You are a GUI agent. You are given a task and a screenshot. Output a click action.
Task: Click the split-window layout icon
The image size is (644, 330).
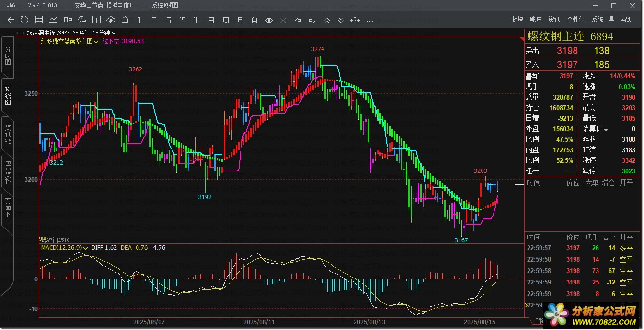[355, 20]
